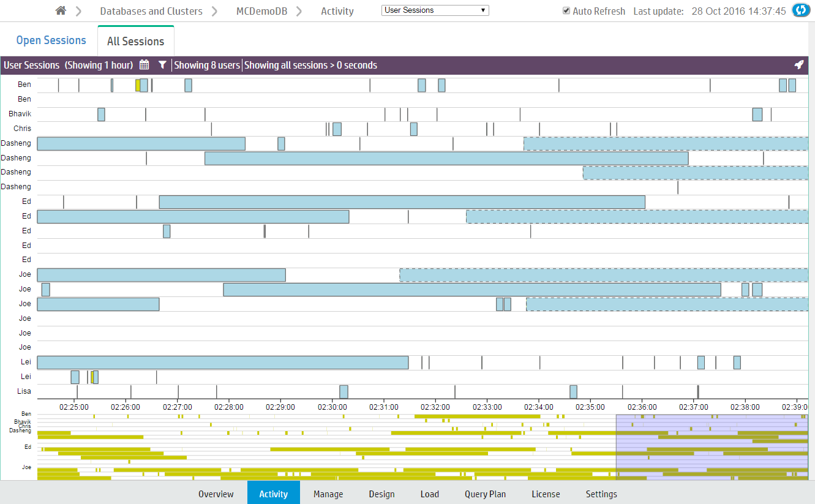Toggle the Auto Refresh checkbox
Viewport: 815px width, 504px height.
tap(566, 11)
